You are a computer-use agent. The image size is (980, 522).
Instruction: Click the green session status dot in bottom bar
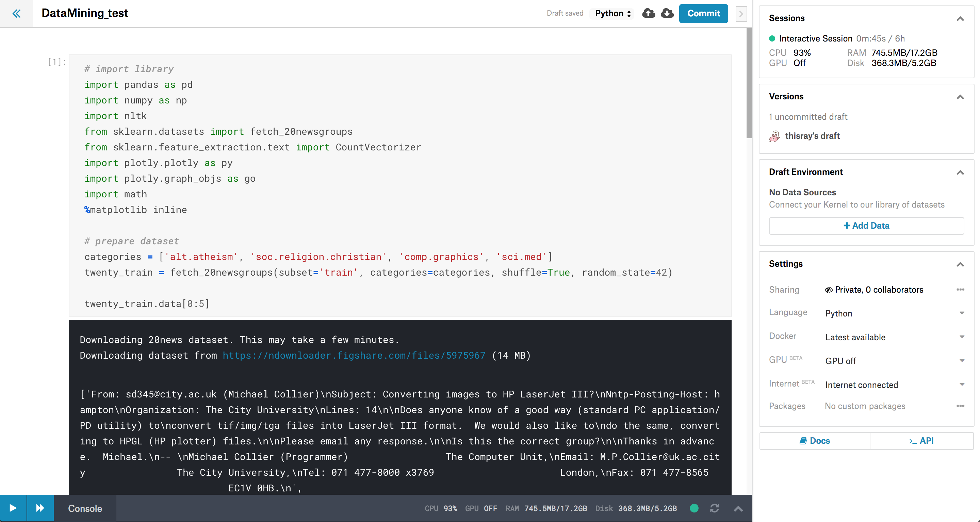[694, 508]
